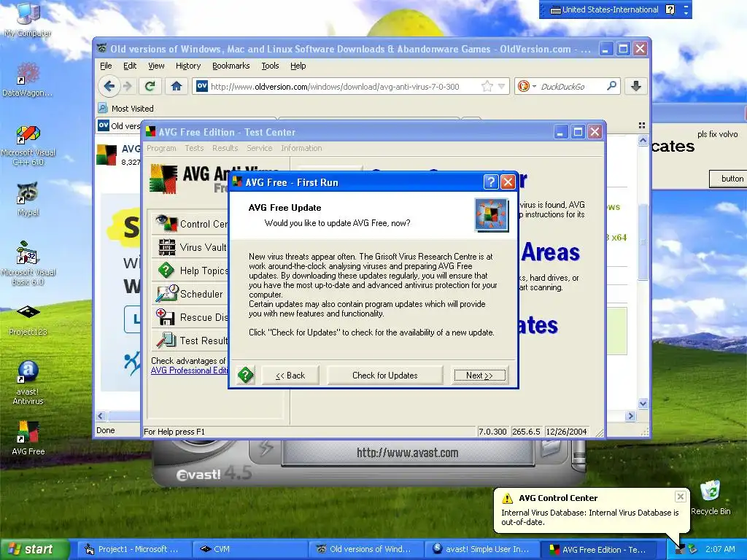747x560 pixels.
Task: Click the browser horizontal scroll left arrow
Action: point(101,416)
